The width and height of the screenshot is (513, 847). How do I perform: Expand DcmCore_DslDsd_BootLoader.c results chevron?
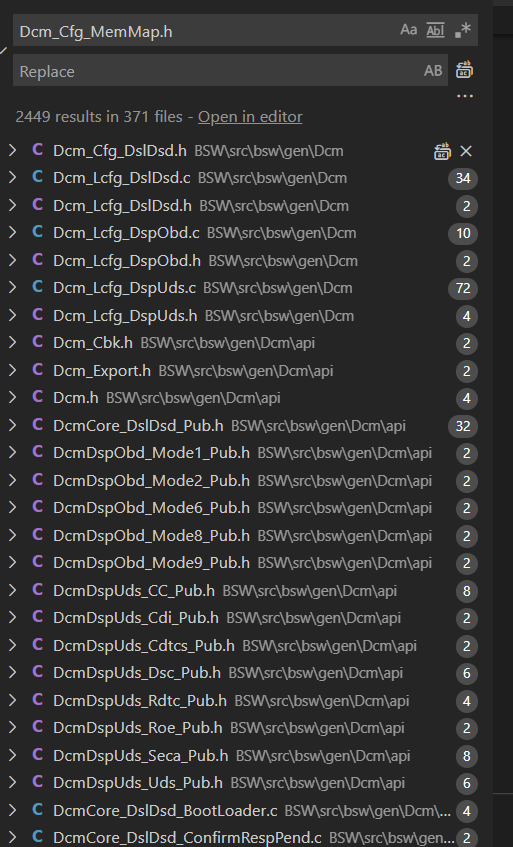13,810
